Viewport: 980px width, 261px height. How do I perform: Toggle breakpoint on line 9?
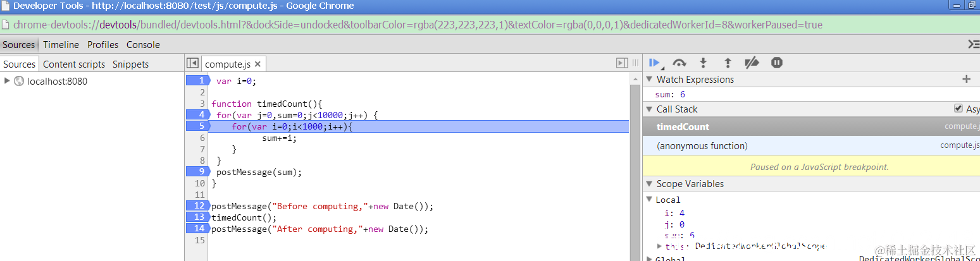(x=197, y=171)
